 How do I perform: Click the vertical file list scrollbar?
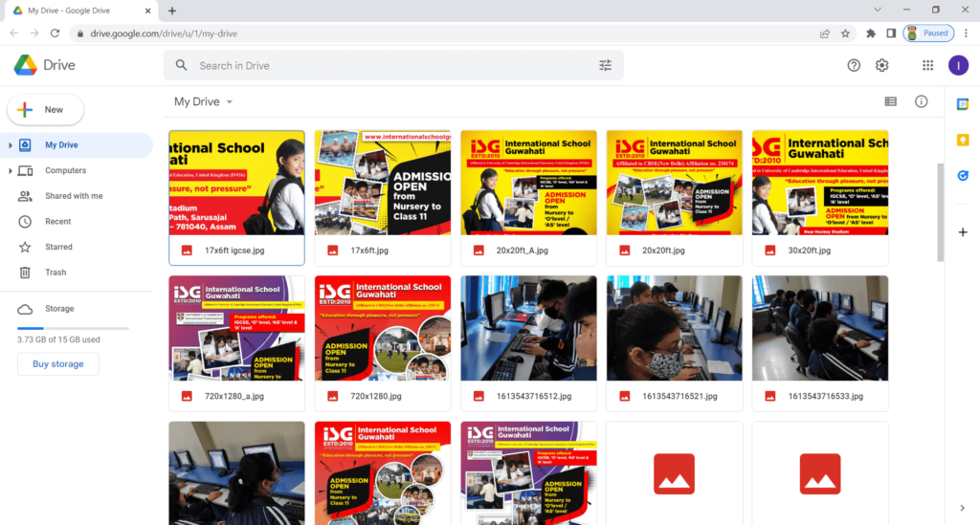click(941, 212)
